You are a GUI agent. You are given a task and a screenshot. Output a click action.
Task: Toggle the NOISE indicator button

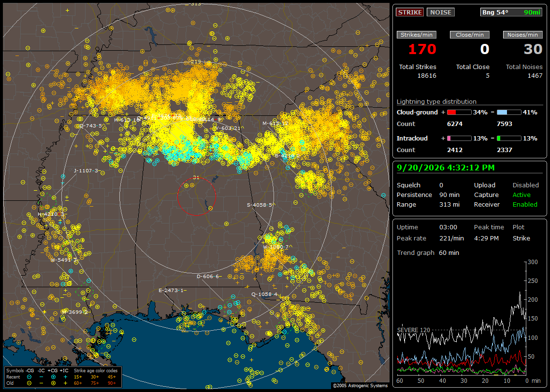pyautogui.click(x=441, y=12)
